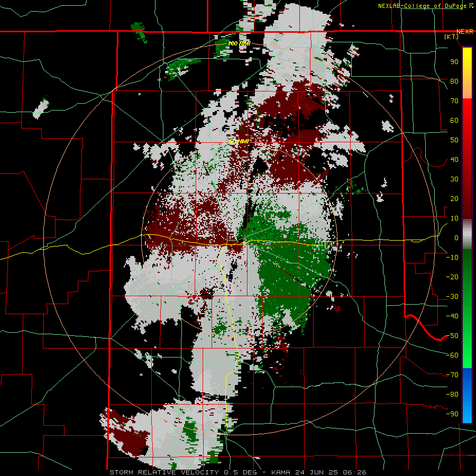Click the -80 value on the velocity scale

[x=452, y=395]
